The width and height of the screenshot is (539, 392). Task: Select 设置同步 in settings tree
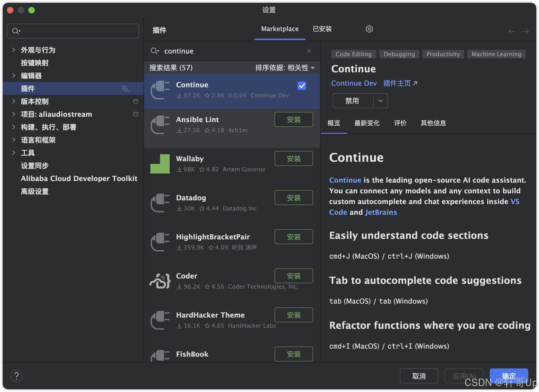[35, 166]
